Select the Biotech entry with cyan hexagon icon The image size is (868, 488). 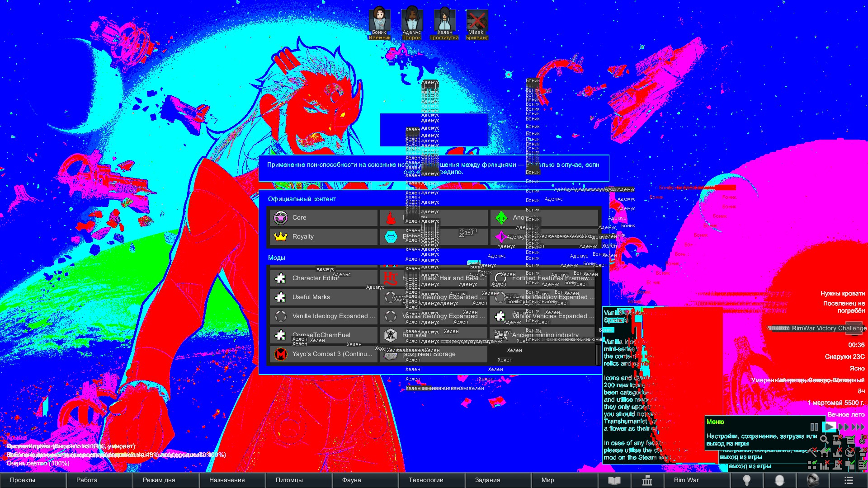click(x=434, y=237)
